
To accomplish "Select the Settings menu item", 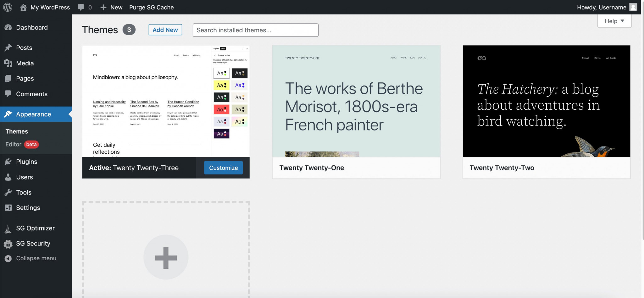I will point(28,208).
